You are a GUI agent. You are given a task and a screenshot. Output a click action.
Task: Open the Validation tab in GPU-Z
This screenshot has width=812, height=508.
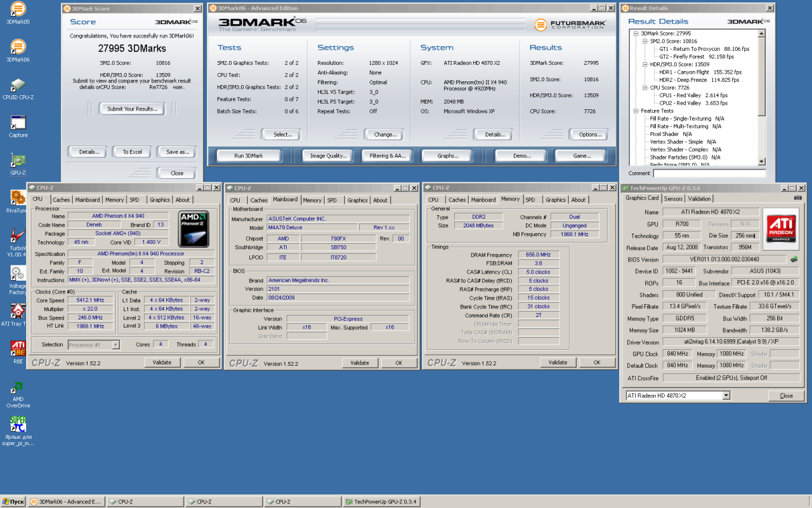tap(700, 199)
